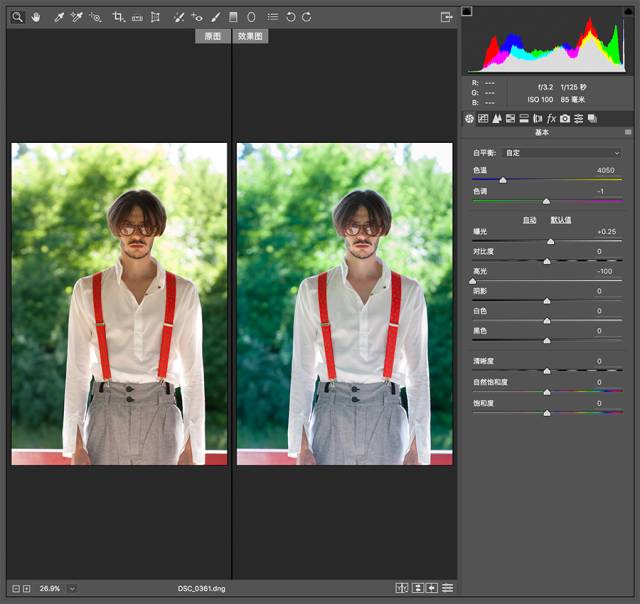This screenshot has width=640, height=604.
Task: Open the zoom level dropdown arrow
Action: point(72,588)
